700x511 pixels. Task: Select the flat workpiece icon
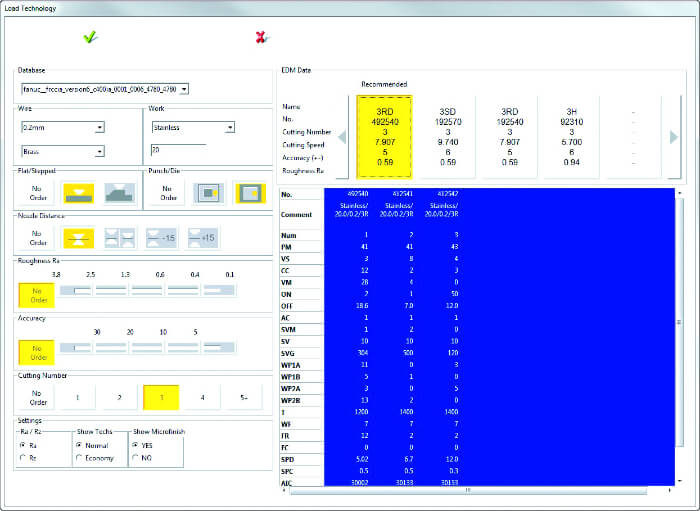point(79,193)
